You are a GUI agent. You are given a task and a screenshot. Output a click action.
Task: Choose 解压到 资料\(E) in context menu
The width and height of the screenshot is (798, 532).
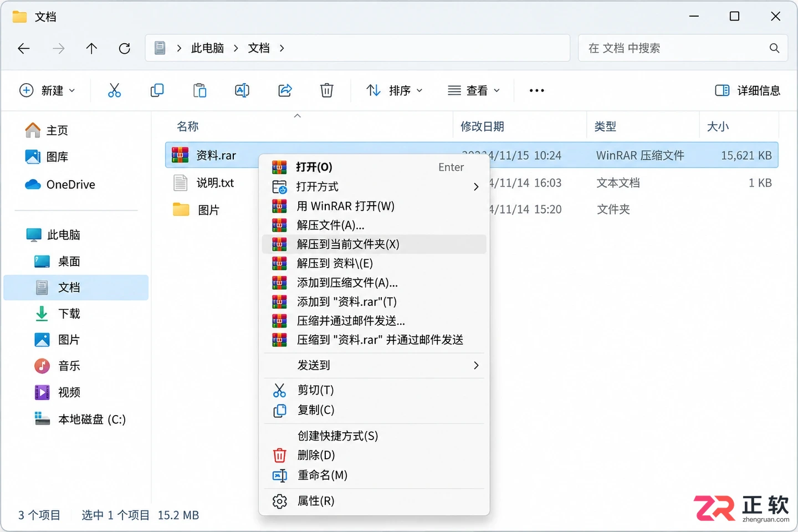tap(374, 263)
